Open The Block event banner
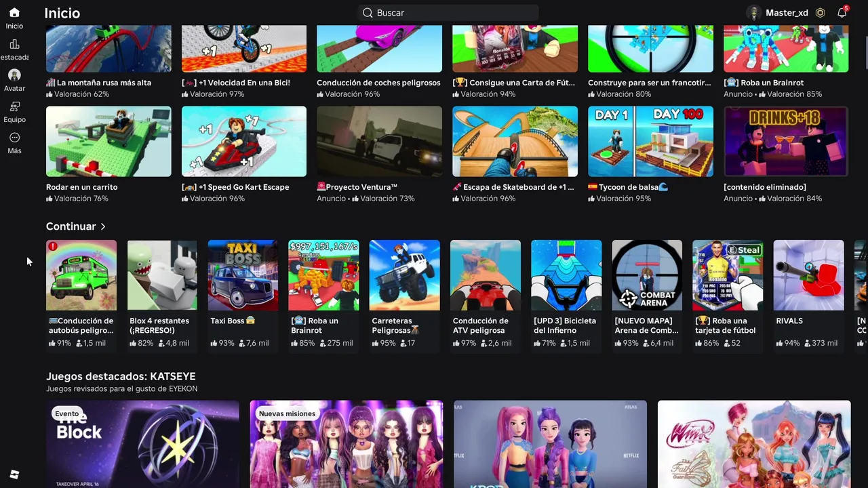 click(142, 444)
